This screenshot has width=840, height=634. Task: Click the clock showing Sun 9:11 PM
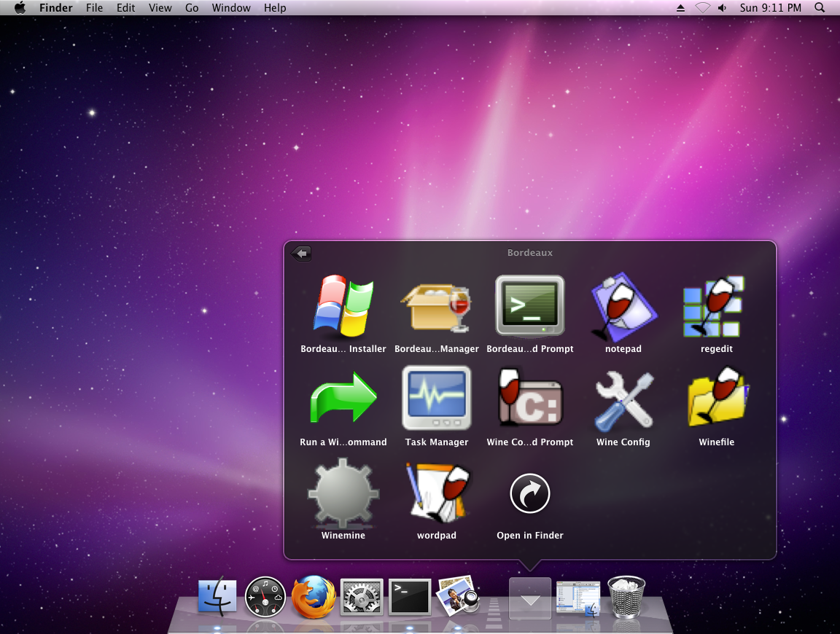[770, 7]
